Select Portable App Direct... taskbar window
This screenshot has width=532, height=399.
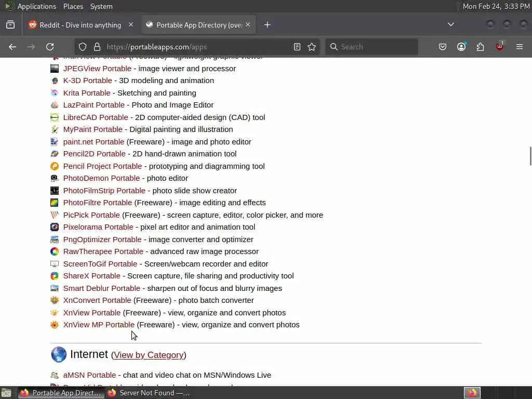pyautogui.click(x=61, y=393)
